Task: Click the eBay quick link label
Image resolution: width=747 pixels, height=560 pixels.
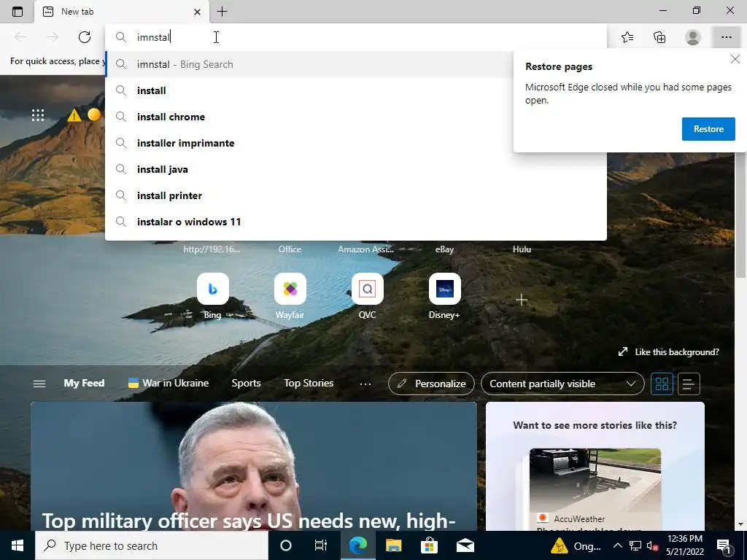Action: pos(444,249)
